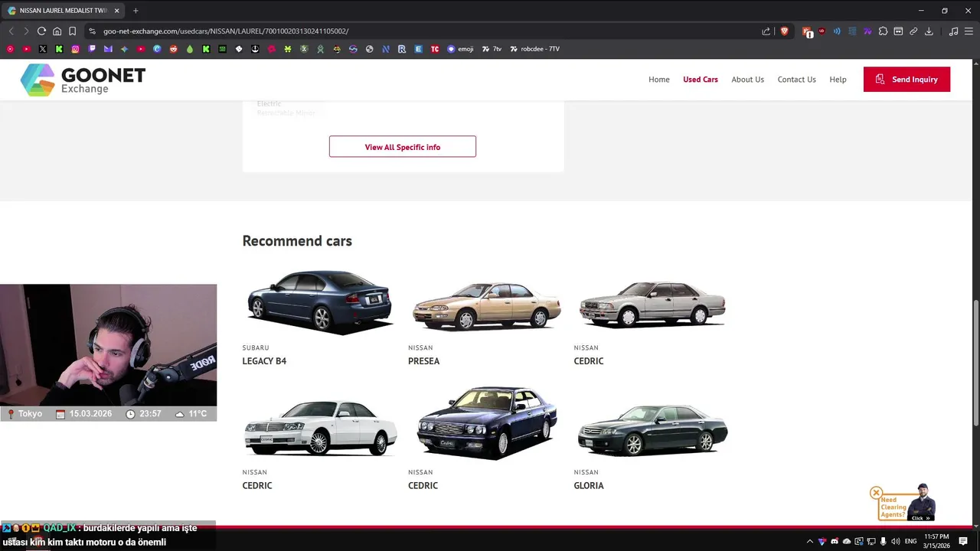
Task: Click the ENG language indicator
Action: coord(911,541)
